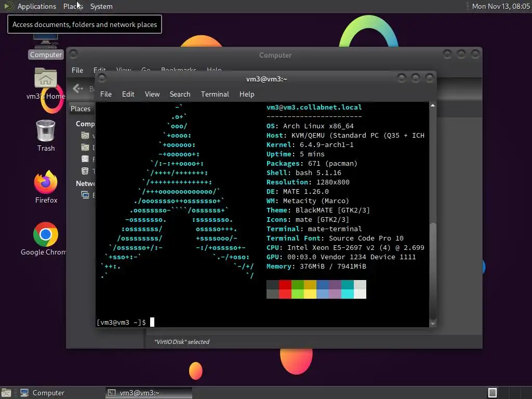Viewport: 532px width, 399px height.
Task: Click the highlighted workspace in workspace switcher
Action: point(493,393)
